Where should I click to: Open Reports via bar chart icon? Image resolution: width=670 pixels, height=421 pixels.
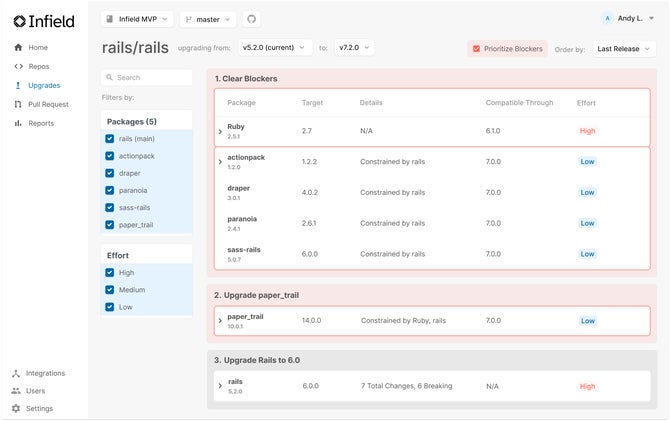(18, 123)
